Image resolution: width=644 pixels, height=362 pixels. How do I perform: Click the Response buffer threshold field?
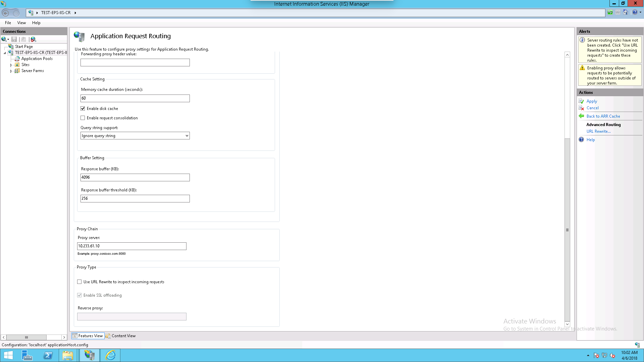(135, 198)
